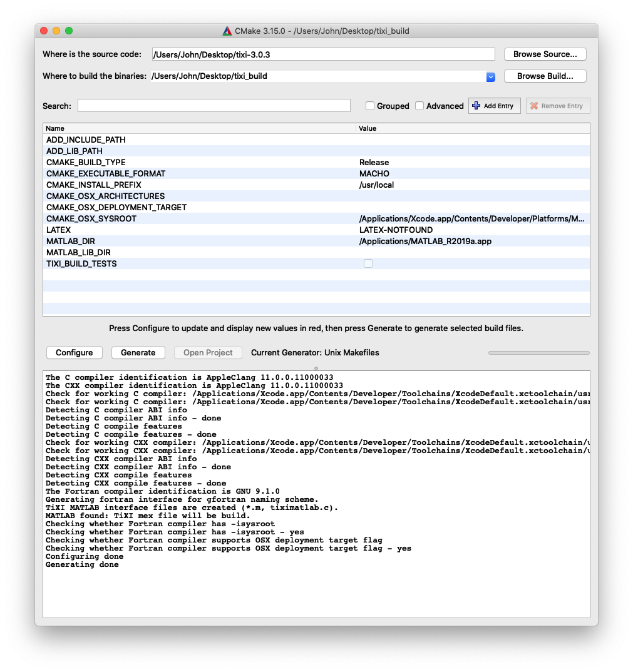Click the Name column header
The image size is (633, 672).
200,128
